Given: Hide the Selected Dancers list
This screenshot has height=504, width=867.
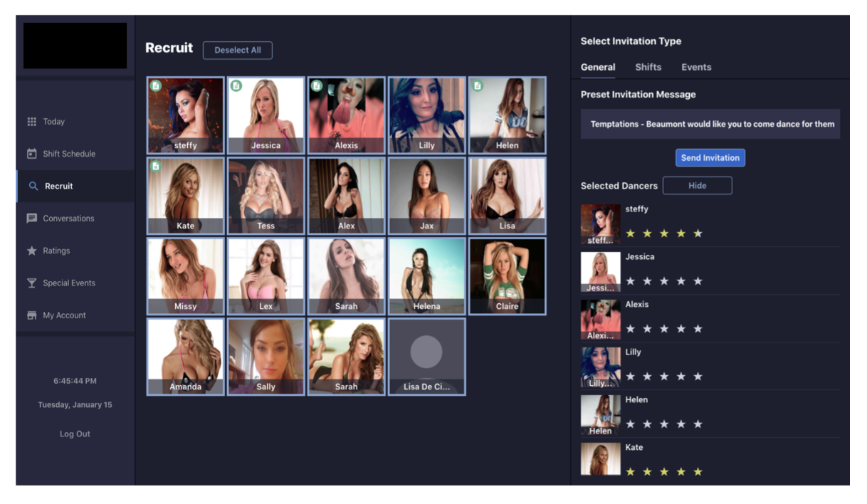Looking at the screenshot, I should tap(697, 186).
